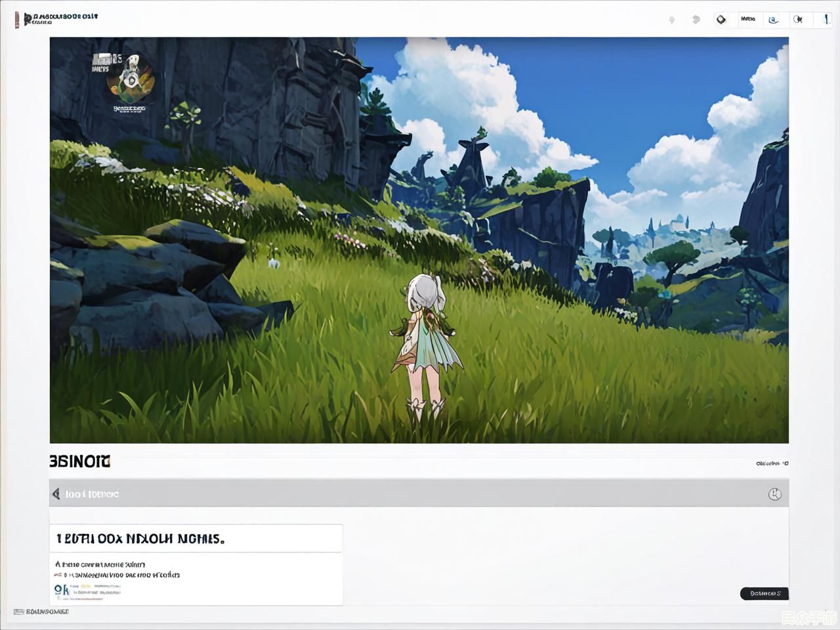Click the clock icon on the gray bar
840x630 pixels.
click(x=775, y=494)
